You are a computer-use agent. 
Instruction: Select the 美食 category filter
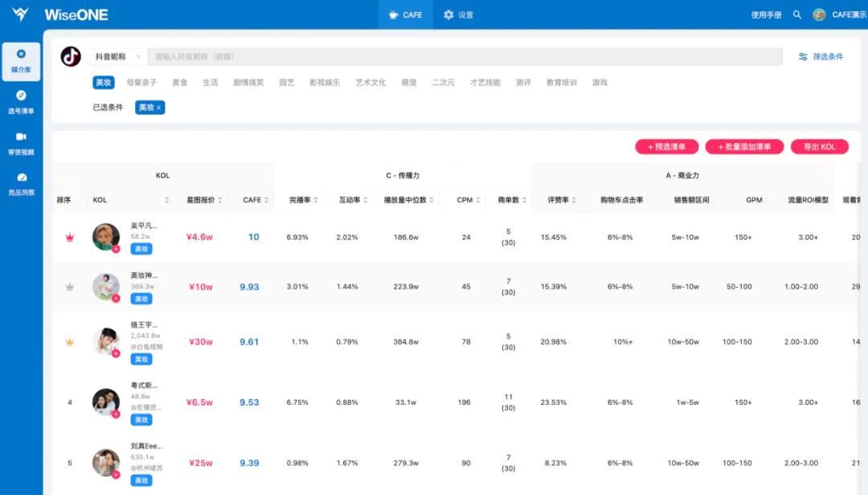click(179, 83)
